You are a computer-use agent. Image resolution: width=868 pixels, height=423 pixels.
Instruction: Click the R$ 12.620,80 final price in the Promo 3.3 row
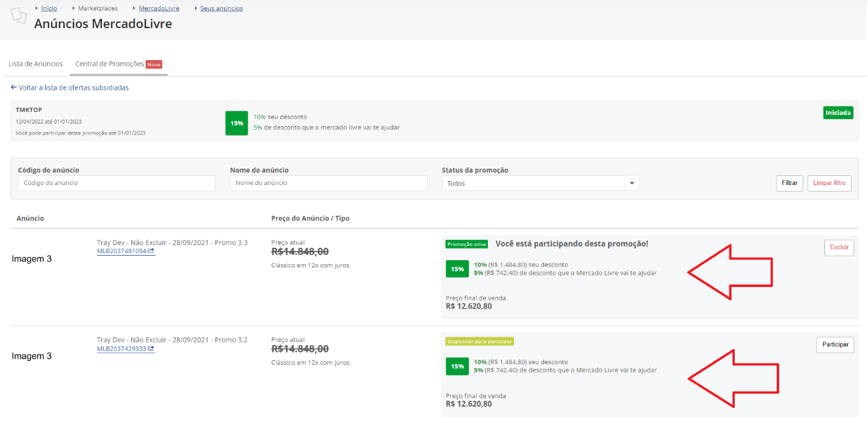pyautogui.click(x=469, y=306)
